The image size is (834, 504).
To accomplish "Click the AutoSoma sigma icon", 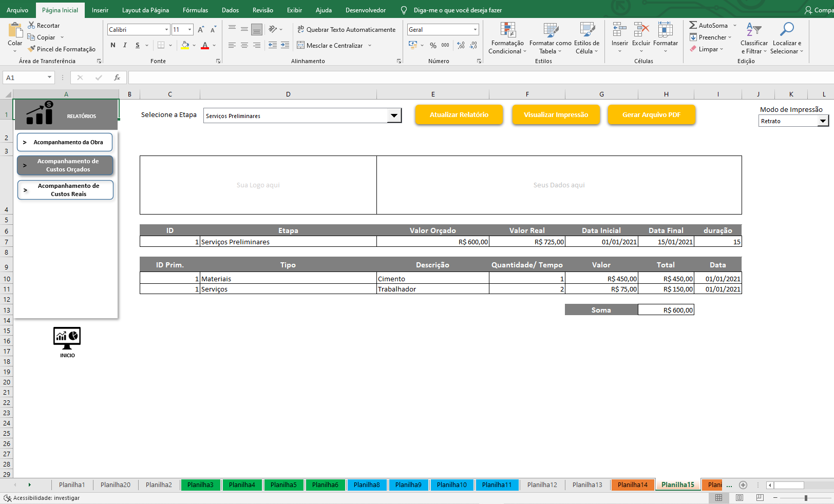I will 693,25.
